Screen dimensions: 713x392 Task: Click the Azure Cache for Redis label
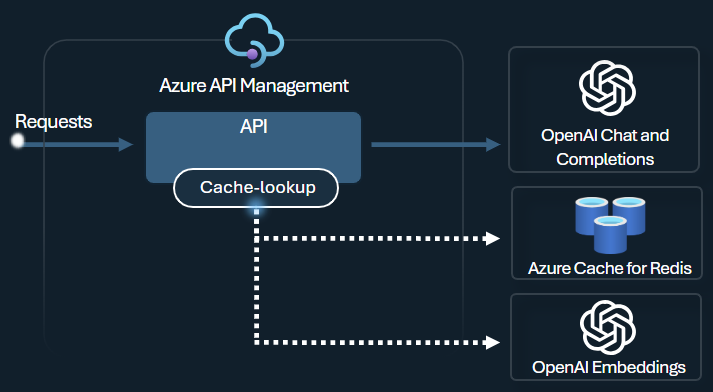pos(610,268)
